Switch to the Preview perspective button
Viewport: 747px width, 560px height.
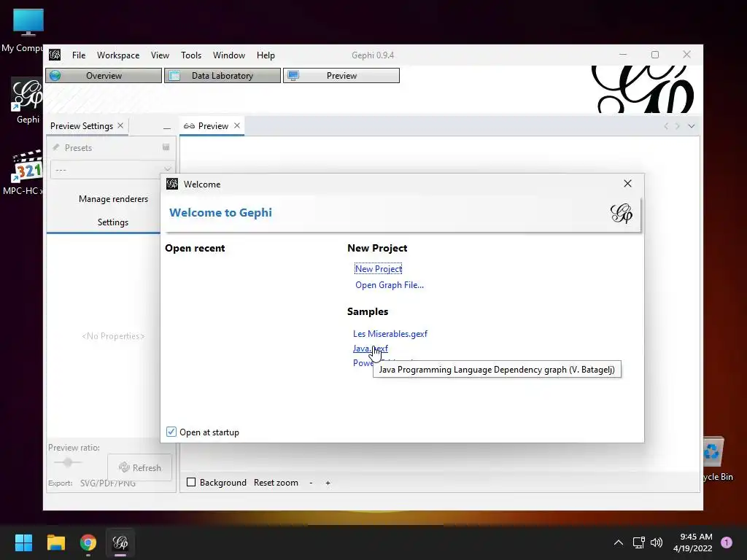click(341, 75)
